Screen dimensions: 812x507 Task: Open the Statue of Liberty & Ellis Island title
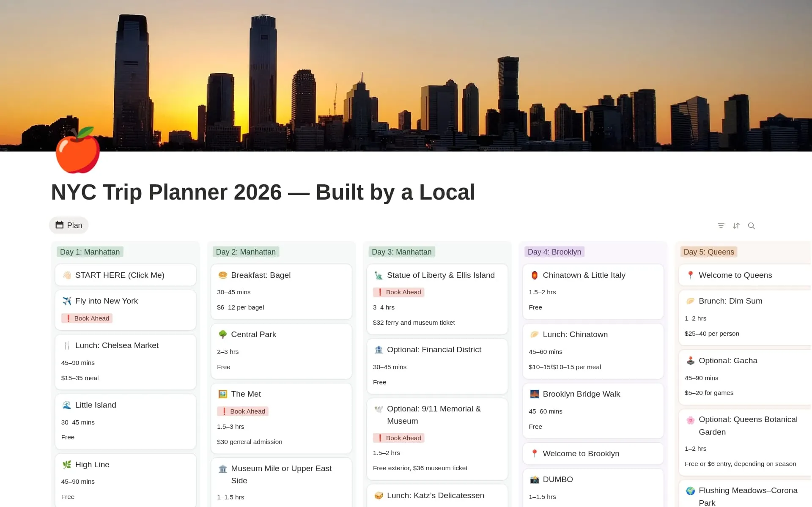(441, 275)
